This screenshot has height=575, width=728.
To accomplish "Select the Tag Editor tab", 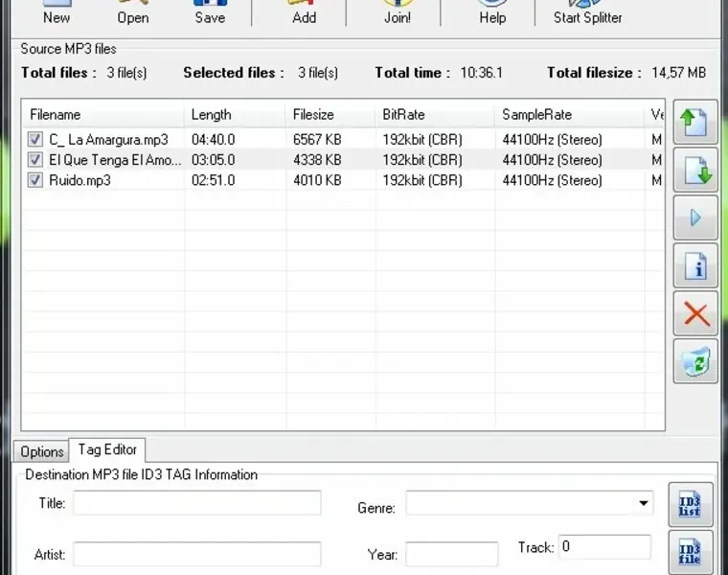I will tap(107, 449).
